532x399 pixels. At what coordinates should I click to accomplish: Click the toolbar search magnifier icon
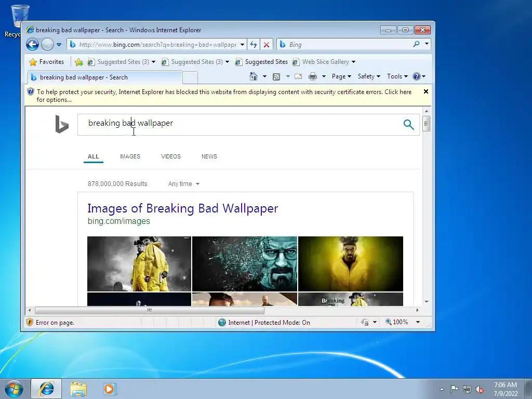tap(416, 44)
